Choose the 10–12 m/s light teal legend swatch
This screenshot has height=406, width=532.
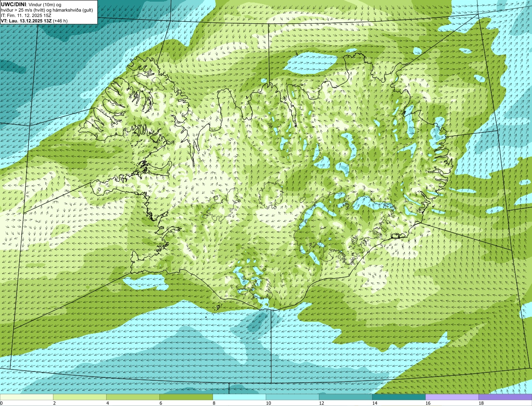pos(293,397)
